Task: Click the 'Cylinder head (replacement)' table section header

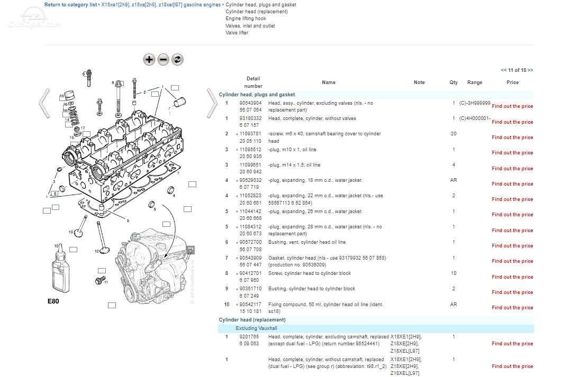Action: click(252, 320)
